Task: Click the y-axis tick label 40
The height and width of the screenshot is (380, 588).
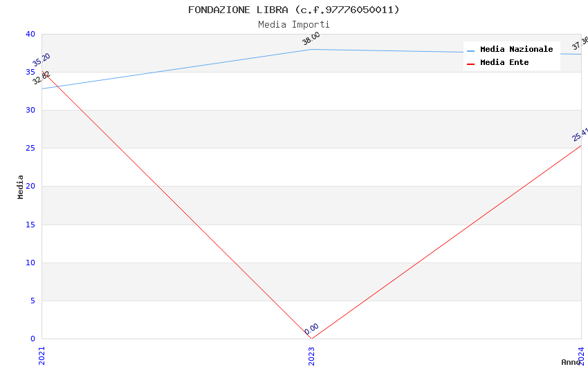Action: pos(30,34)
